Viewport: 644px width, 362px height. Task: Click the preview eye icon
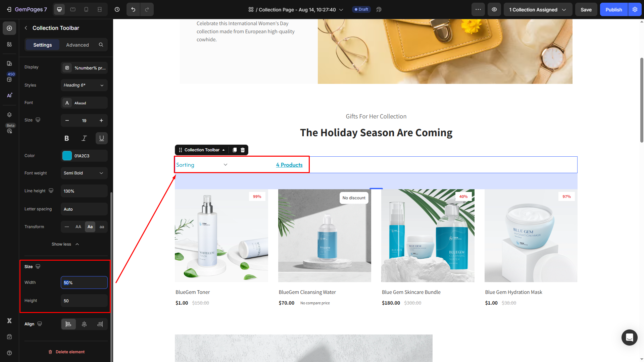[494, 9]
